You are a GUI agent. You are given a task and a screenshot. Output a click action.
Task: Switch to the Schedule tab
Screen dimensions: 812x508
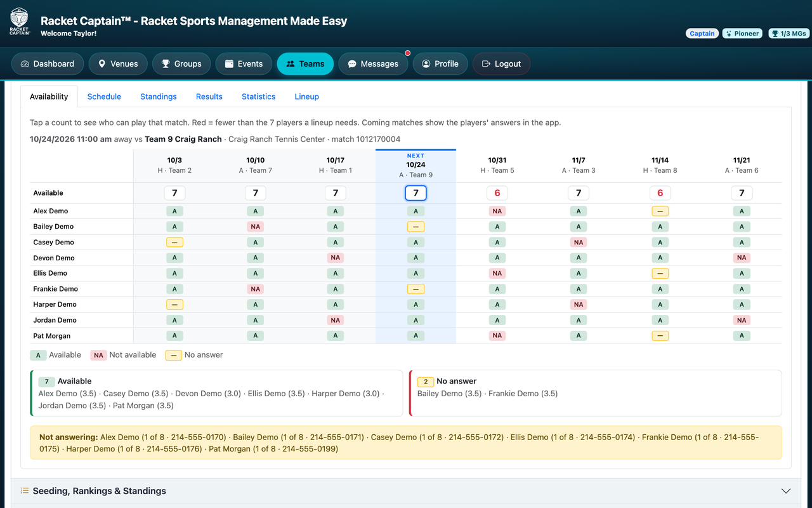pyautogui.click(x=104, y=97)
